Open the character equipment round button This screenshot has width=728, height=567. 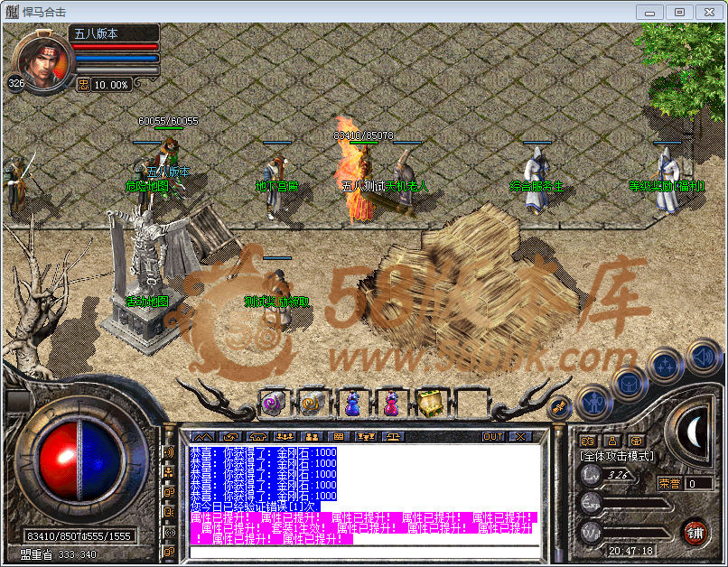(x=594, y=403)
